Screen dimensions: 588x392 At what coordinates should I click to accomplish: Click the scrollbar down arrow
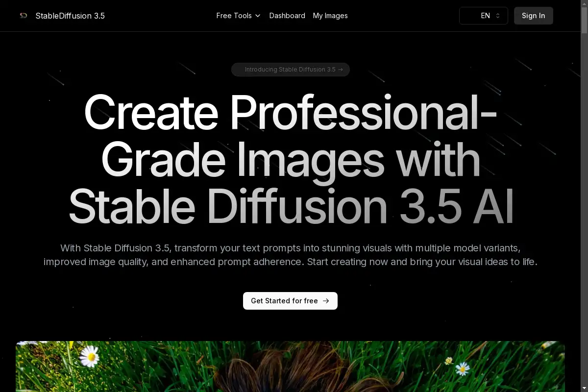pyautogui.click(x=585, y=389)
